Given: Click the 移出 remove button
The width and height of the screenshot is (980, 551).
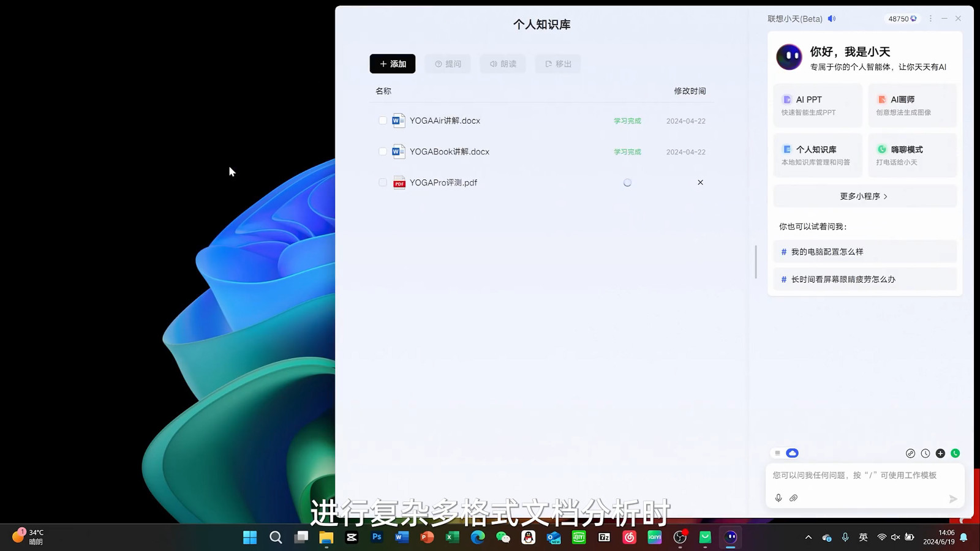Looking at the screenshot, I should click(558, 64).
